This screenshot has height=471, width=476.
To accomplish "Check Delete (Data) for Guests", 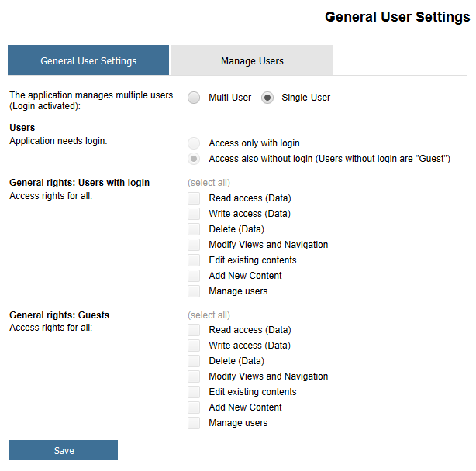I will point(194,361).
